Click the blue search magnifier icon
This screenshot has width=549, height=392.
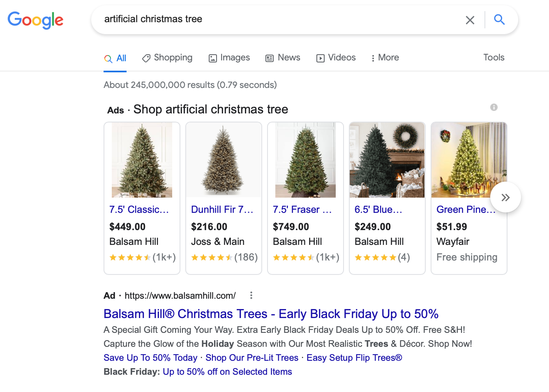[x=499, y=19]
